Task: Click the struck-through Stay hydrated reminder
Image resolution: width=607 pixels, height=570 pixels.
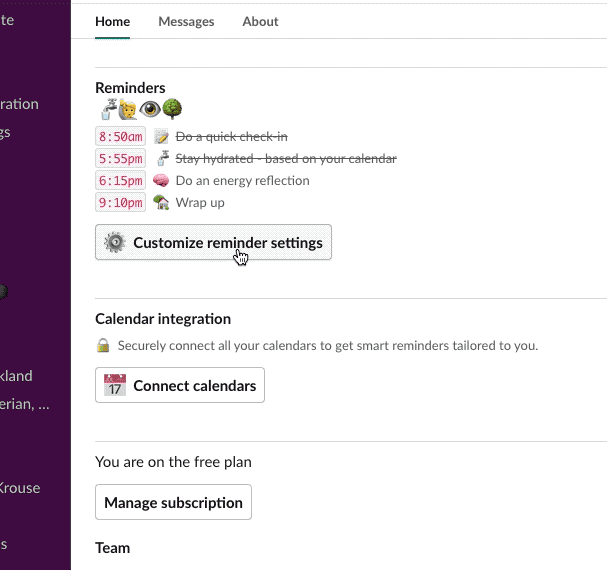Action: click(x=286, y=159)
